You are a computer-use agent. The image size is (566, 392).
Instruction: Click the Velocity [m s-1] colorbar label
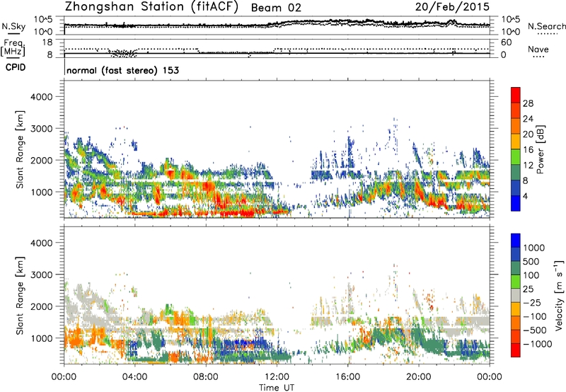[x=559, y=295]
